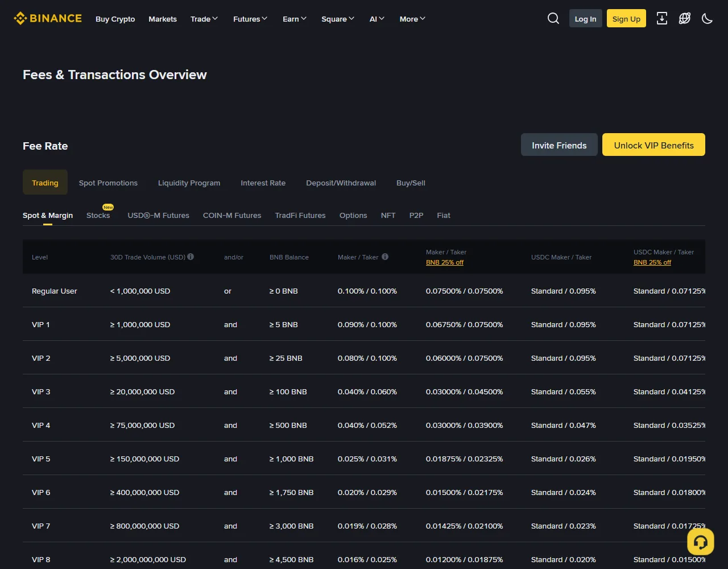Click the download app icon
The width and height of the screenshot is (728, 569).
pos(662,19)
